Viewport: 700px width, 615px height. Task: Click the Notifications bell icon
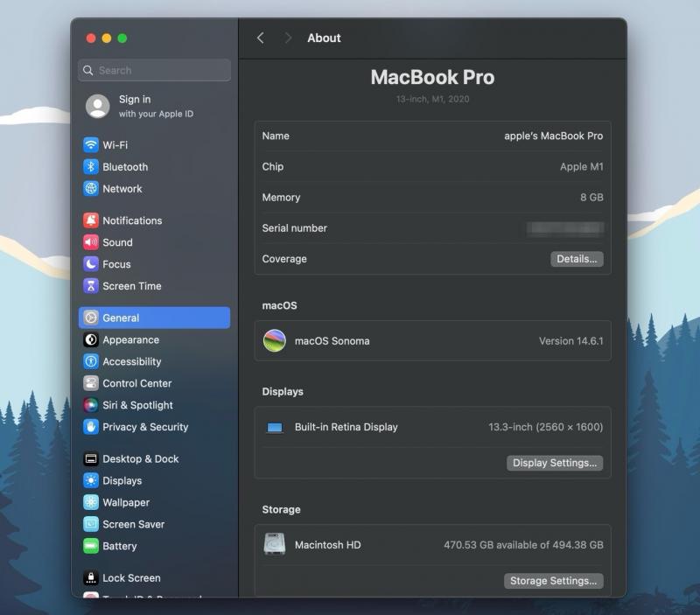pos(91,220)
